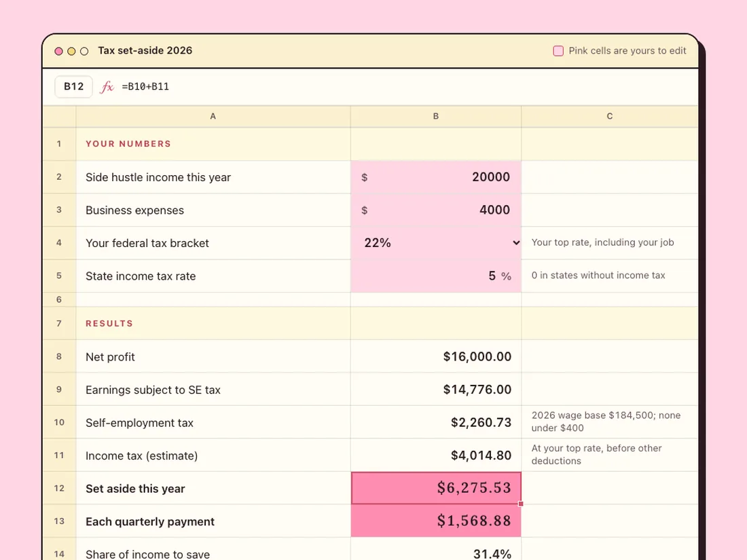Select row 6 header
Image resolution: width=747 pixels, height=560 pixels.
click(59, 299)
